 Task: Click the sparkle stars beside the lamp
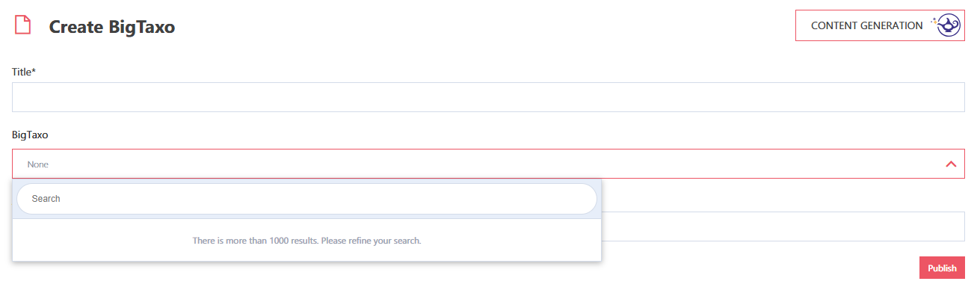[x=934, y=22]
